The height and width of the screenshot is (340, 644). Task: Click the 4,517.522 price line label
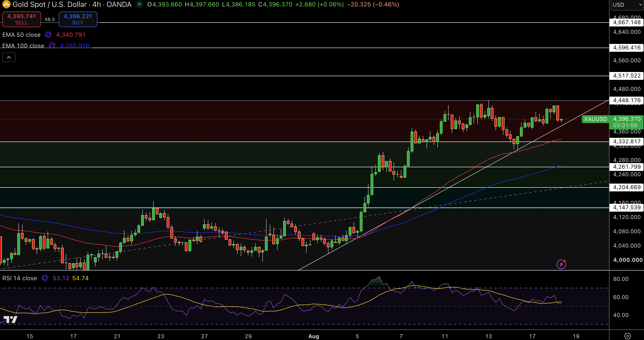coord(627,76)
